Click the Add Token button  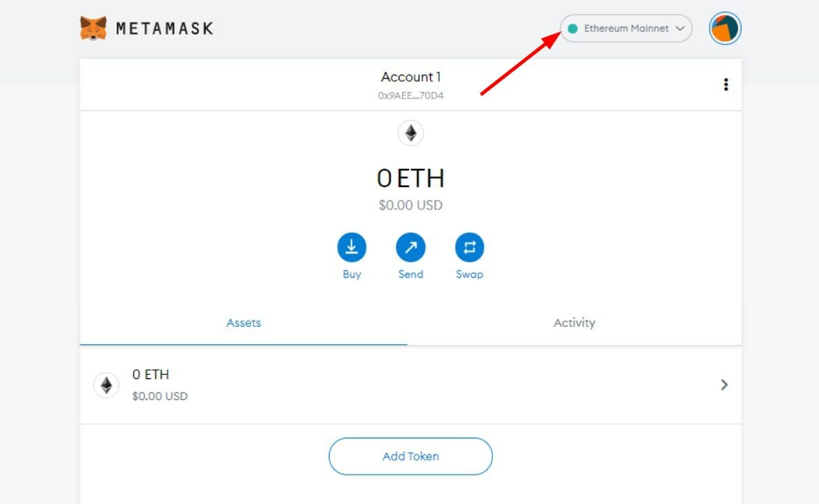point(411,456)
